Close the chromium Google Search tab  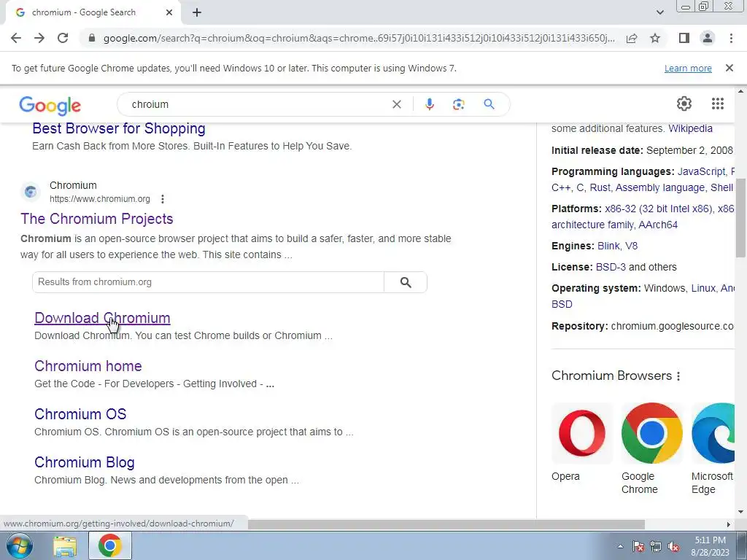point(169,13)
